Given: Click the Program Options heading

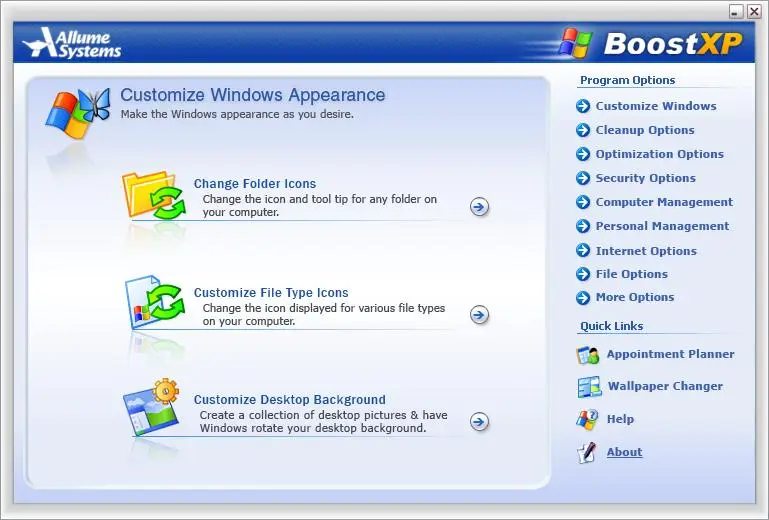Looking at the screenshot, I should [627, 80].
